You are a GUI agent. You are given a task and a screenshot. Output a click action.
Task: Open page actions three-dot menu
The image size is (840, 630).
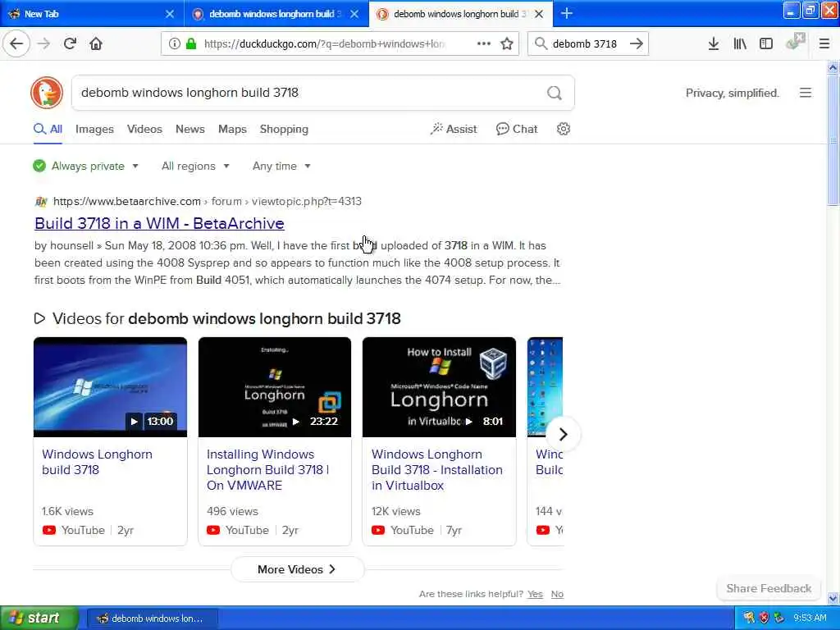coord(484,43)
